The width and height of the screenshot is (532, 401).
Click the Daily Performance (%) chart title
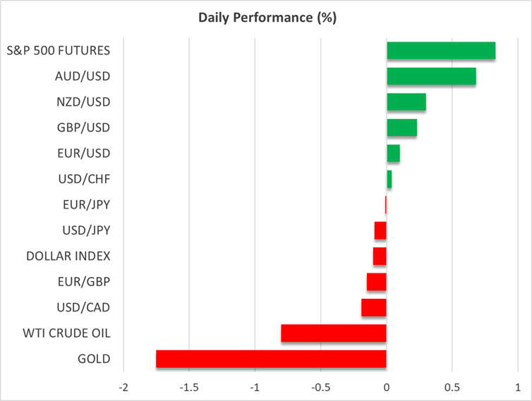coord(266,18)
